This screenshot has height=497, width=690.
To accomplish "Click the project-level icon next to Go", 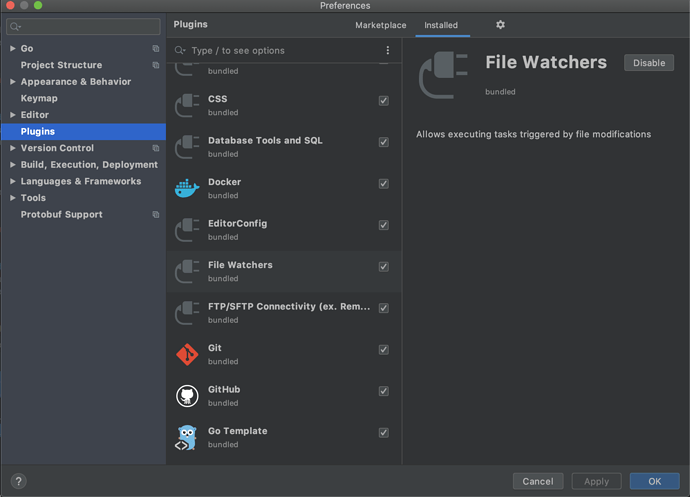I will pos(156,48).
